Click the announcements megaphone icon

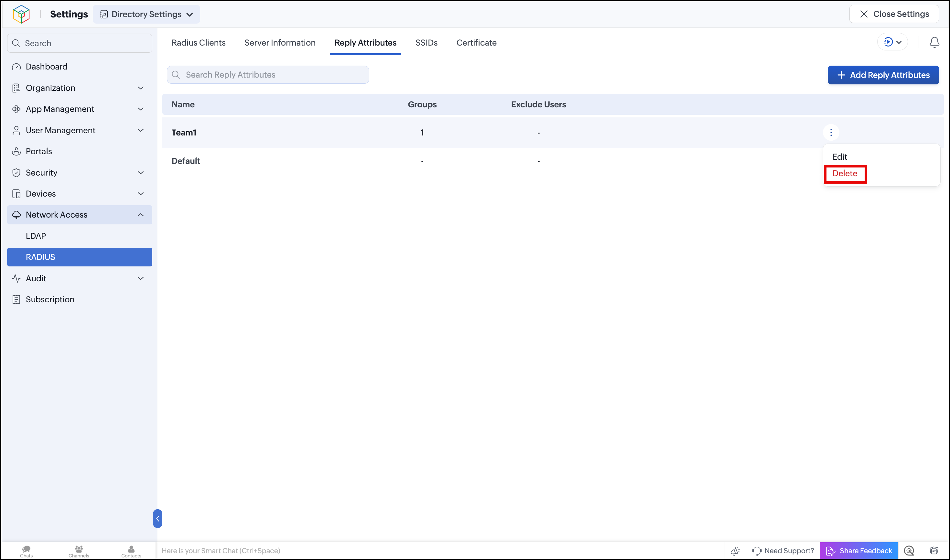tap(735, 551)
